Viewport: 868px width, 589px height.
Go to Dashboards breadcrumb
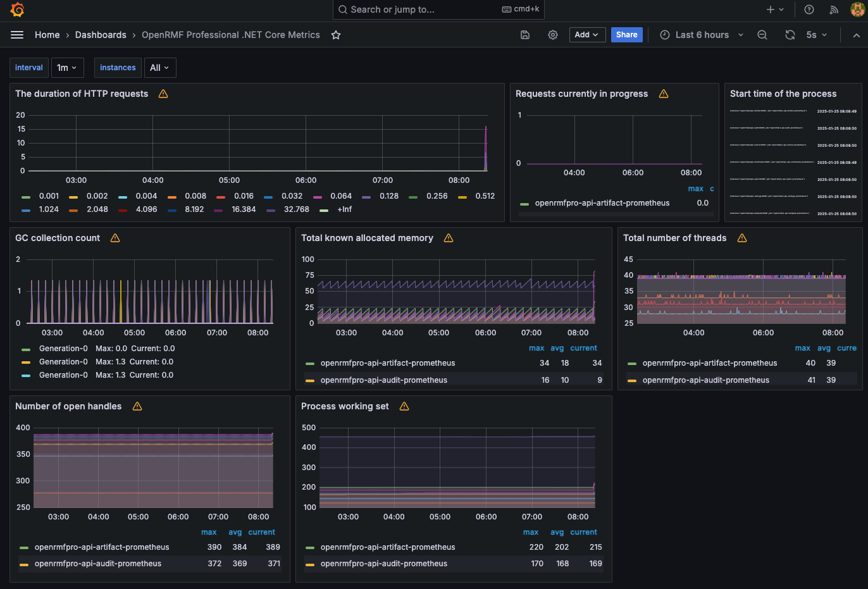pyautogui.click(x=101, y=35)
